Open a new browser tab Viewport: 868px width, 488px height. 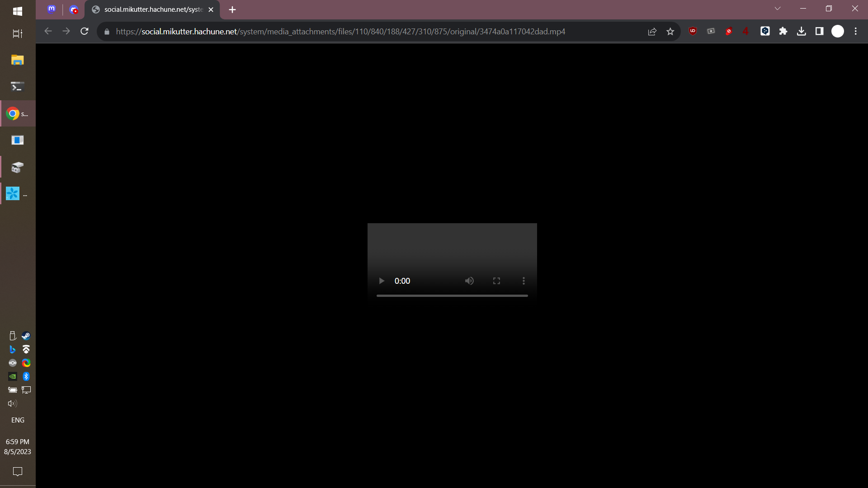tap(232, 9)
